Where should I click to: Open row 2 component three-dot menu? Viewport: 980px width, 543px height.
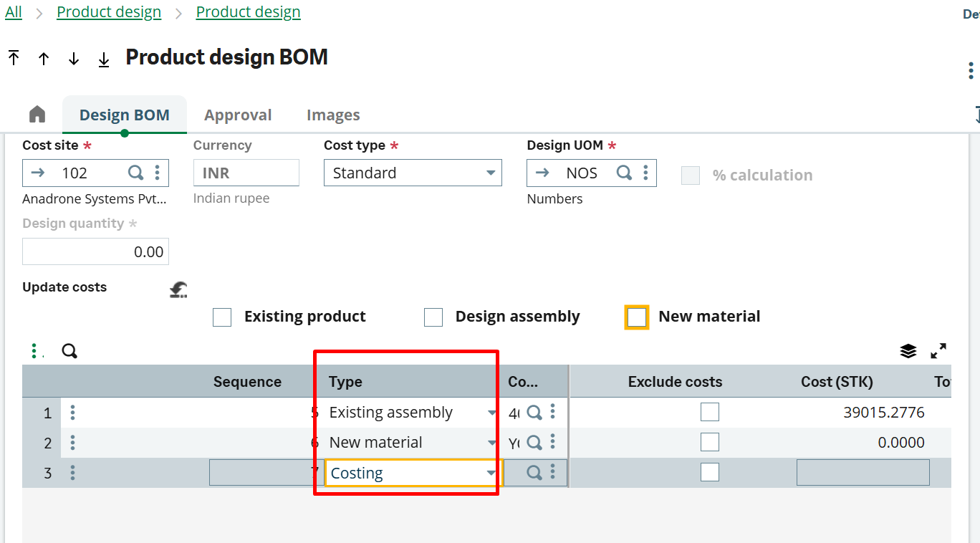pyautogui.click(x=552, y=442)
